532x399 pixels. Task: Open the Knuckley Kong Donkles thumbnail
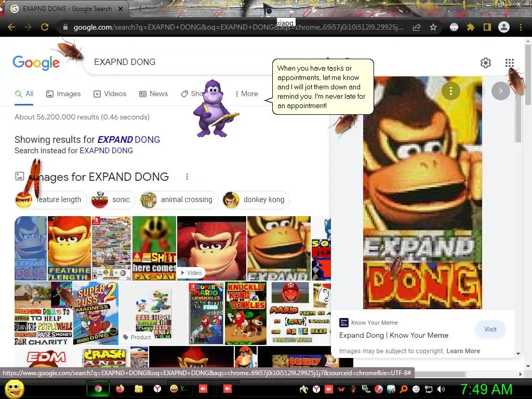point(246,313)
